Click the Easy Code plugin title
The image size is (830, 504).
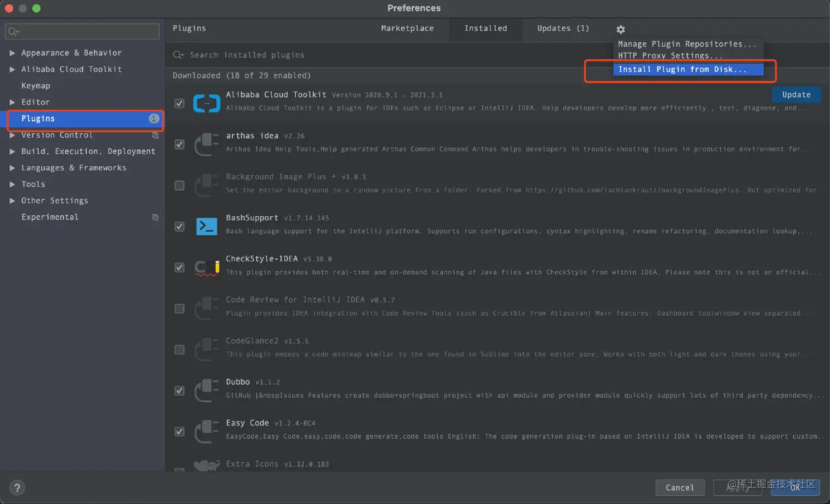pyautogui.click(x=247, y=423)
